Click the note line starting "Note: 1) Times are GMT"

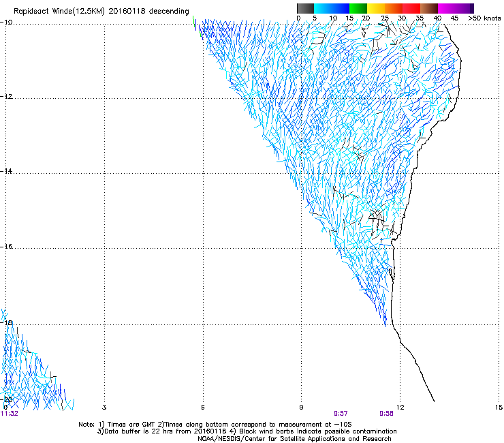[x=215, y=425]
